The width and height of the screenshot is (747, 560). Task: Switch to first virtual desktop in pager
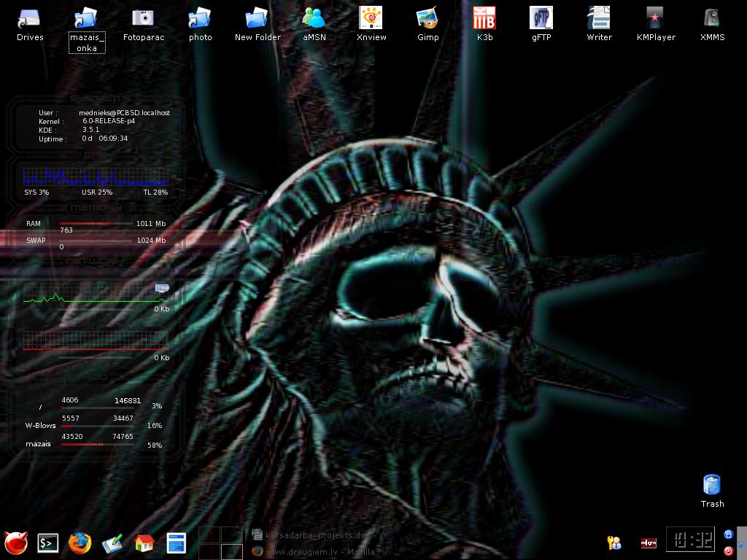(209, 534)
